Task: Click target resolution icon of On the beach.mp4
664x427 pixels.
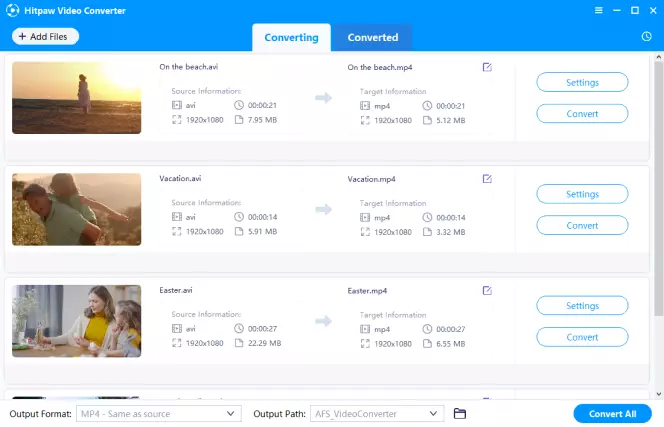Action: click(x=365, y=120)
